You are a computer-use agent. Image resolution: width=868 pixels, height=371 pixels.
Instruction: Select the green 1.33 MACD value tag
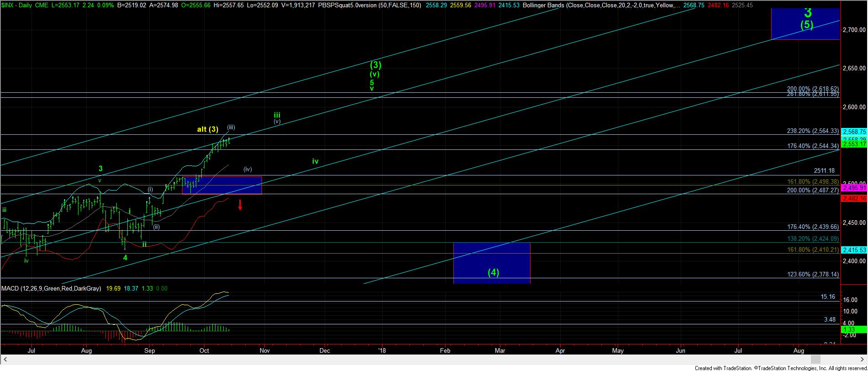pyautogui.click(x=854, y=329)
